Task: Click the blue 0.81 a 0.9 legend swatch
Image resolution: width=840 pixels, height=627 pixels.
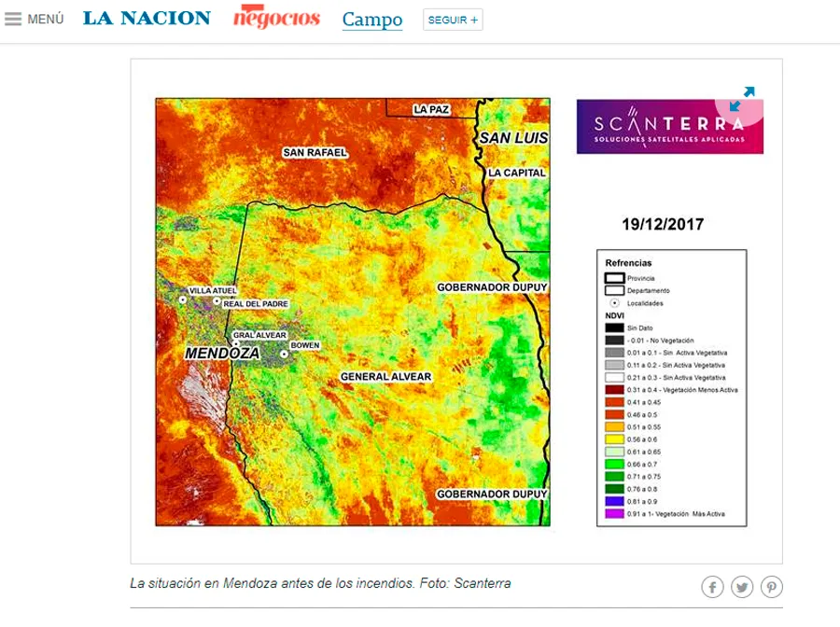Action: coord(614,502)
